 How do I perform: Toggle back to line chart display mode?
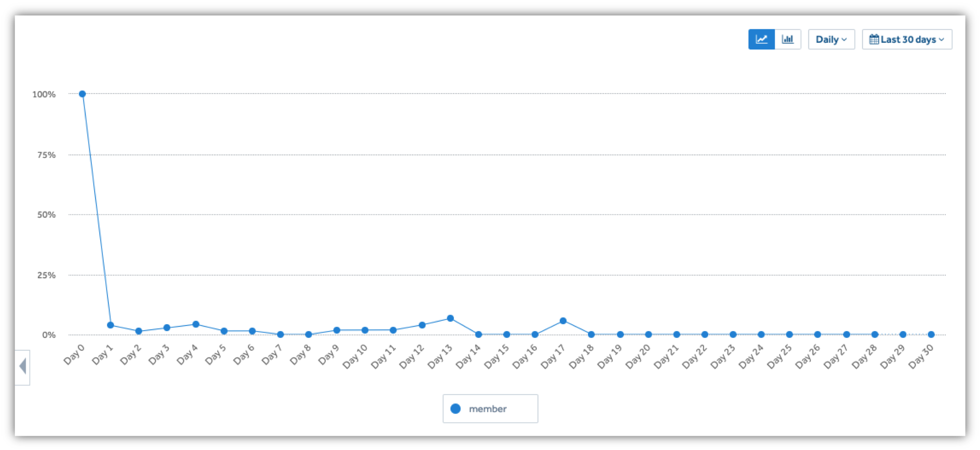[x=761, y=39]
